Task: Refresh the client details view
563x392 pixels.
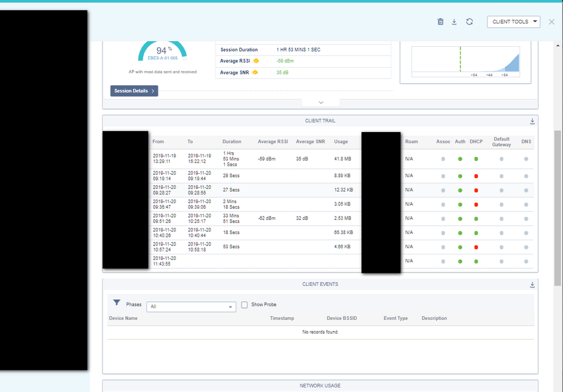Action: pos(469,22)
